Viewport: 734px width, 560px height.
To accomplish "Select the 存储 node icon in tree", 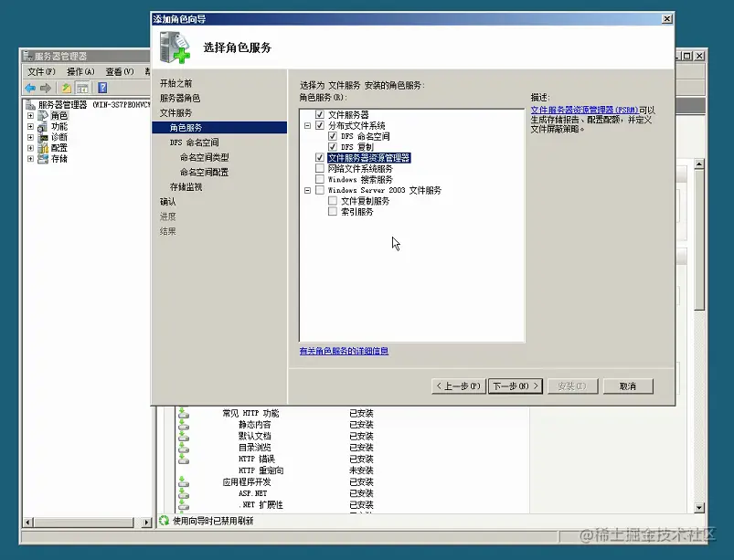I will pyautogui.click(x=43, y=159).
